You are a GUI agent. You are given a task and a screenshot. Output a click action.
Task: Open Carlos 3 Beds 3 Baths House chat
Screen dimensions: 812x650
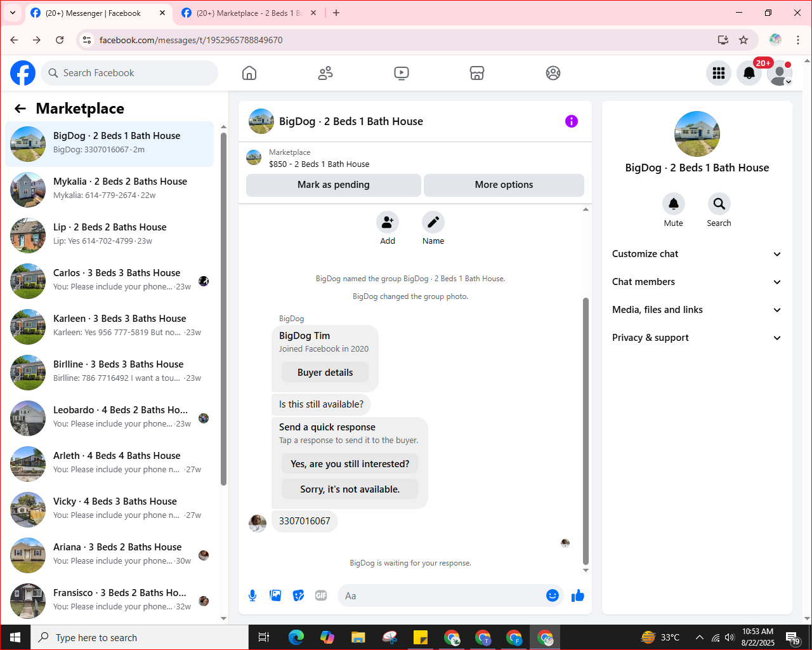point(110,281)
